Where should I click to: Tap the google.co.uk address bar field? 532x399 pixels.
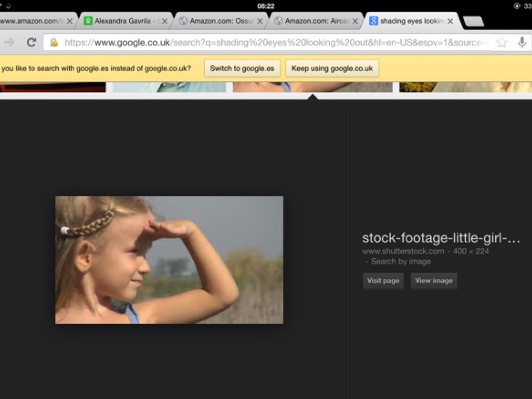270,43
